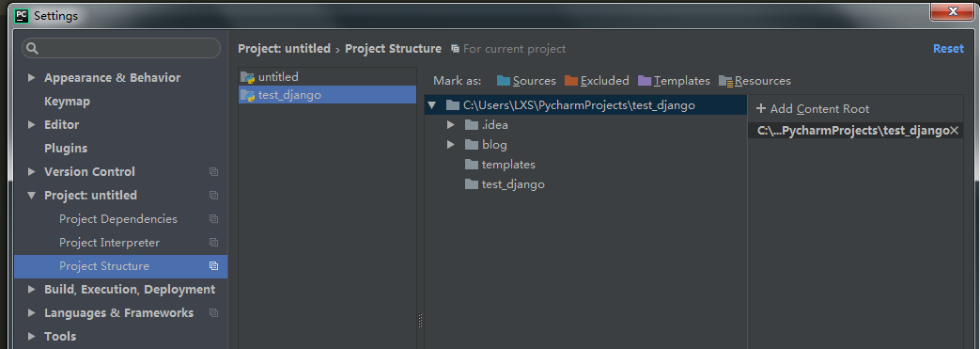Image resolution: width=980 pixels, height=349 pixels.
Task: Mark as Excluded folder icon
Action: [x=570, y=81]
